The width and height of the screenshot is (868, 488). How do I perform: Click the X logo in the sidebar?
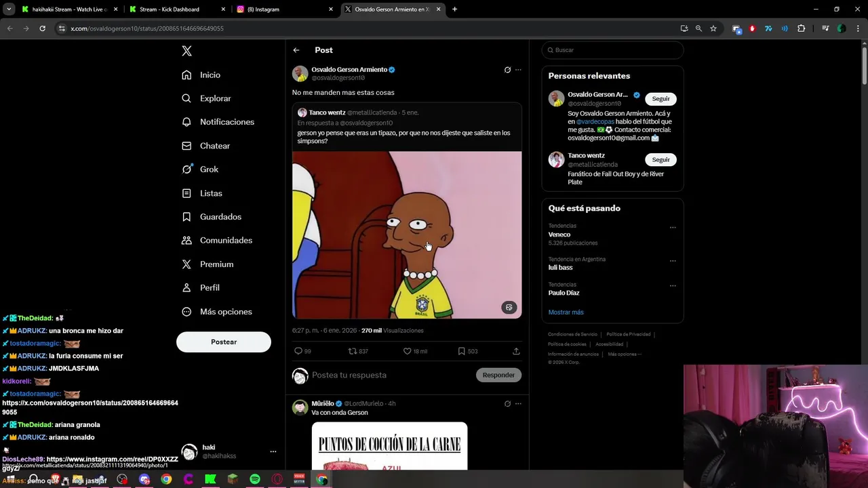186,51
